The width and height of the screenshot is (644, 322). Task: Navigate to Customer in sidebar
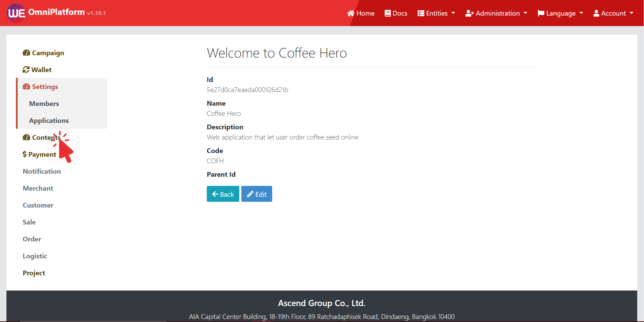(x=38, y=205)
